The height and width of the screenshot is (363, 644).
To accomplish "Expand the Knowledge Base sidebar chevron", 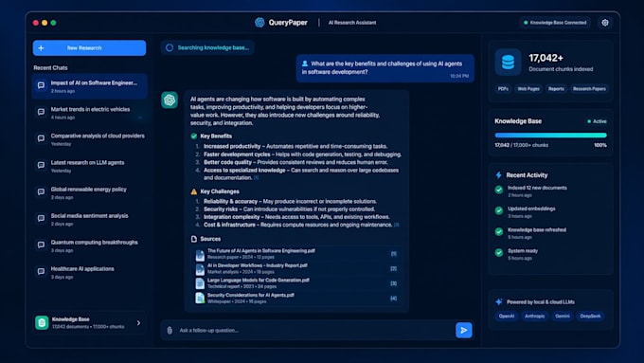I will coord(138,322).
